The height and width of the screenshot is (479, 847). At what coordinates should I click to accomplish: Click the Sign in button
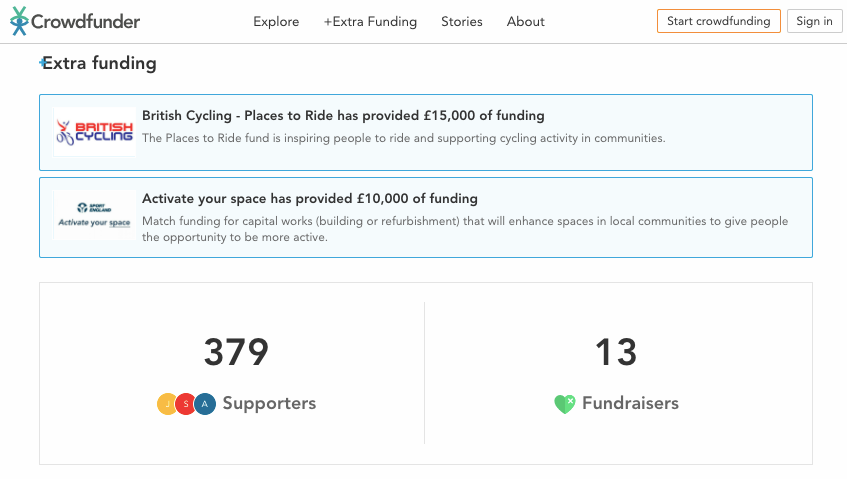tap(814, 21)
